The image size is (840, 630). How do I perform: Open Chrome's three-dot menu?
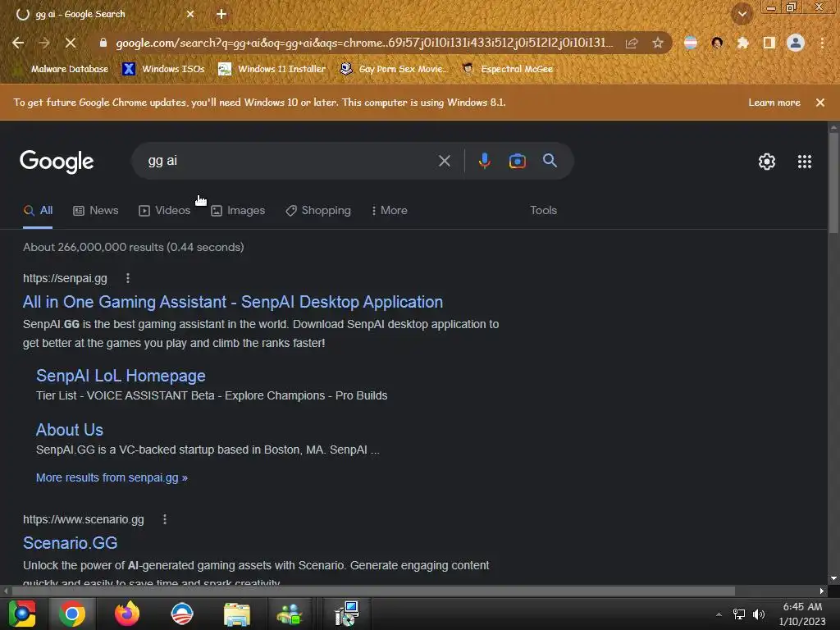[x=822, y=43]
